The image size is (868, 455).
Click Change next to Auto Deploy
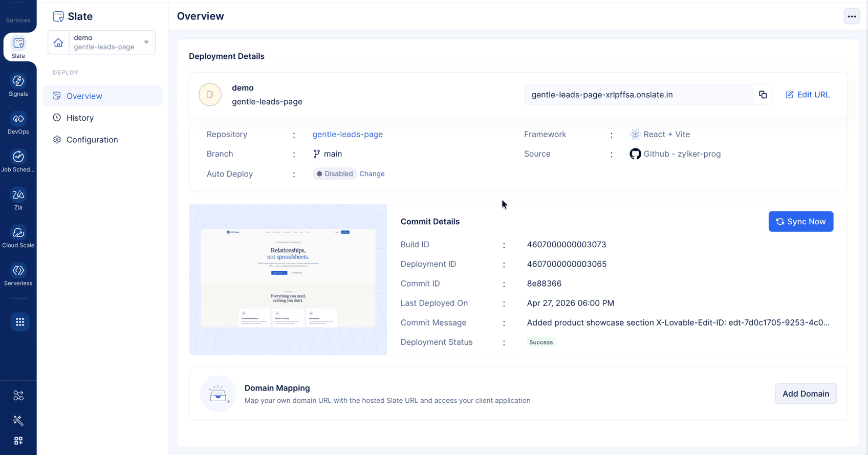(x=372, y=174)
